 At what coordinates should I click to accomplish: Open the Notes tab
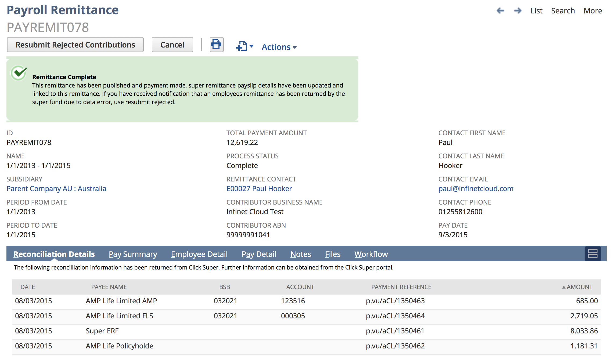pyautogui.click(x=301, y=254)
